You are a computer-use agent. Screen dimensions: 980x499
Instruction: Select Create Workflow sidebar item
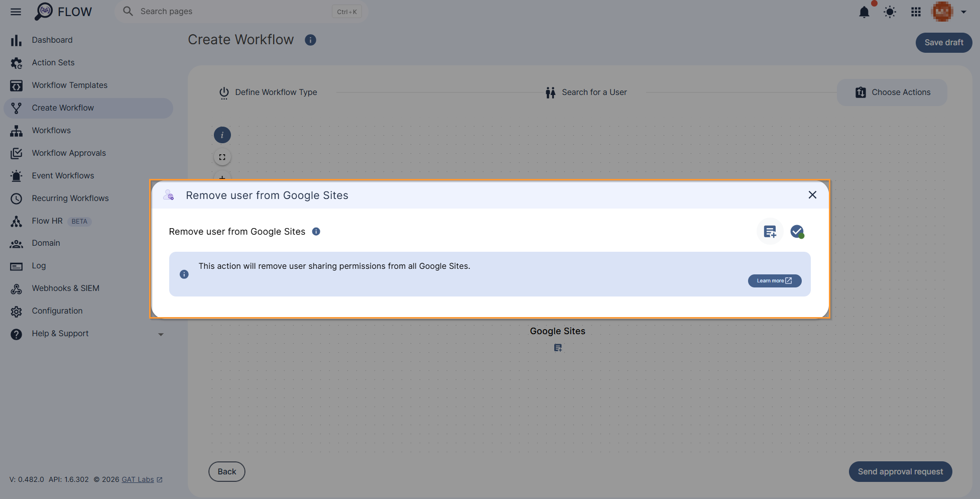tap(88, 108)
